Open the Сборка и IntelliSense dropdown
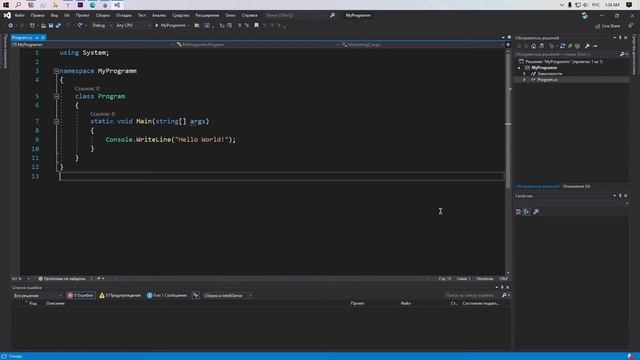Image resolution: width=640 pixels, height=360 pixels. (x=227, y=296)
